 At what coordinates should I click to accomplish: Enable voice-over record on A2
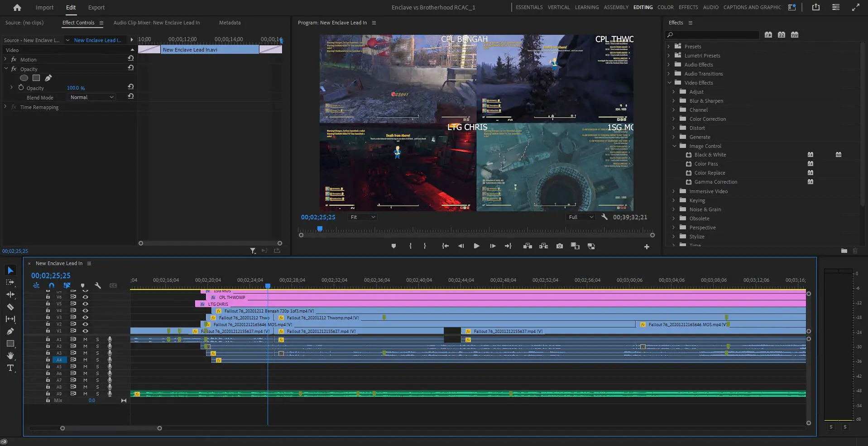(x=110, y=346)
